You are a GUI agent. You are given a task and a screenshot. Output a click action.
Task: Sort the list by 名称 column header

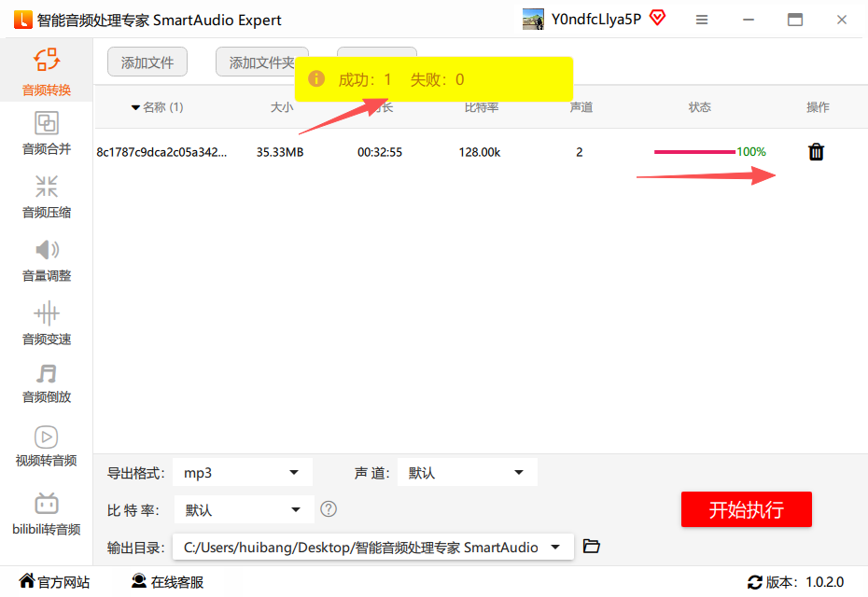[157, 107]
